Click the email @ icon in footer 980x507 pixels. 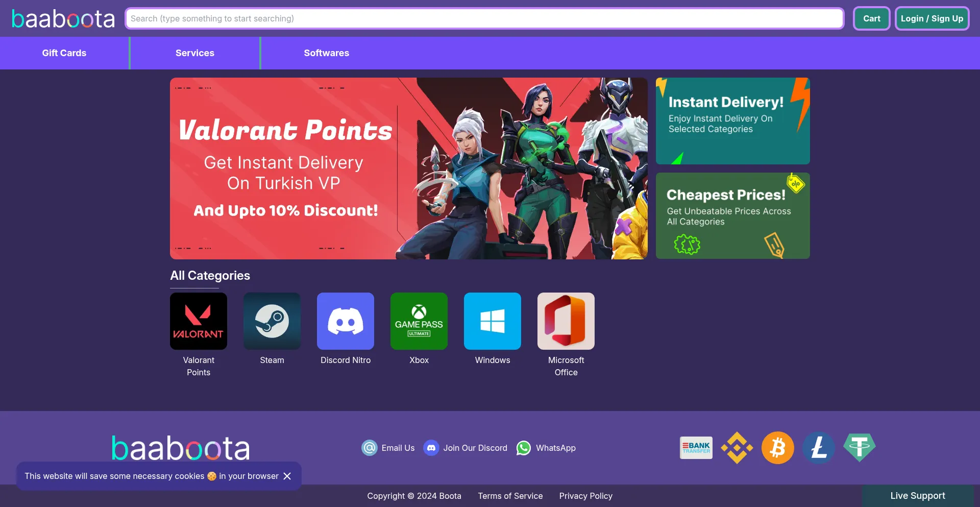[370, 448]
